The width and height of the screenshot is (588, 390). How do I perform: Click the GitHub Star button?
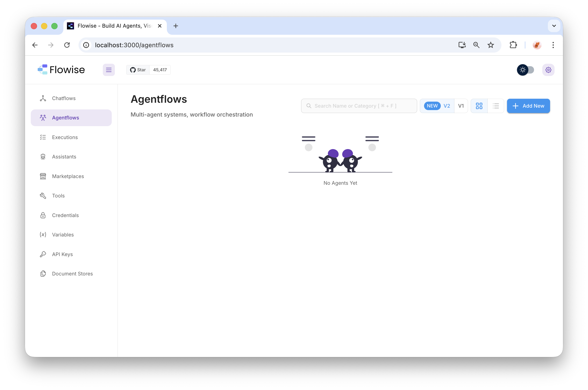138,70
